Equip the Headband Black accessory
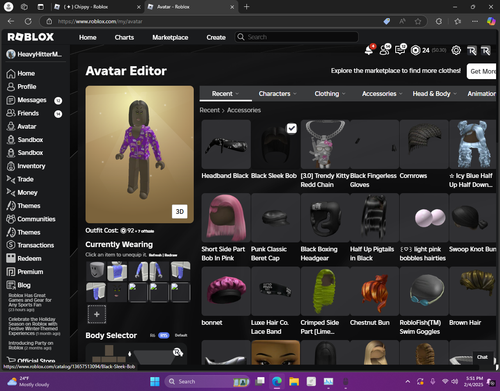Screen dimensions: 500x391 [x=226, y=144]
